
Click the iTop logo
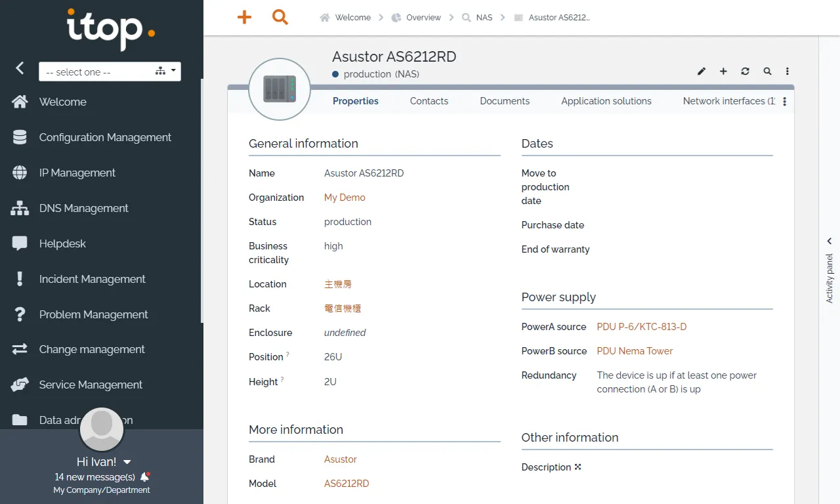(112, 29)
